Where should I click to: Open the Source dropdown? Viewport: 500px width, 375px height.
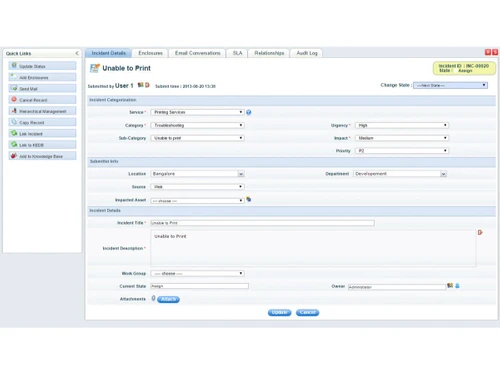[197, 187]
